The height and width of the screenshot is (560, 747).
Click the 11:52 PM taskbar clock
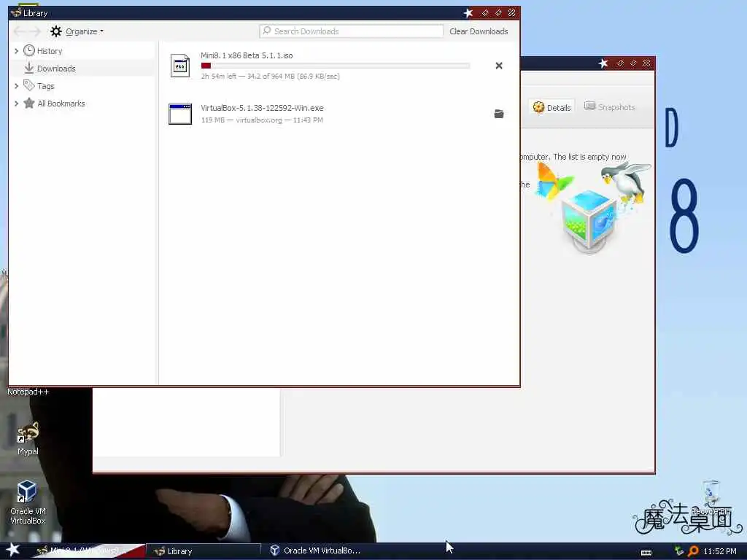point(720,551)
